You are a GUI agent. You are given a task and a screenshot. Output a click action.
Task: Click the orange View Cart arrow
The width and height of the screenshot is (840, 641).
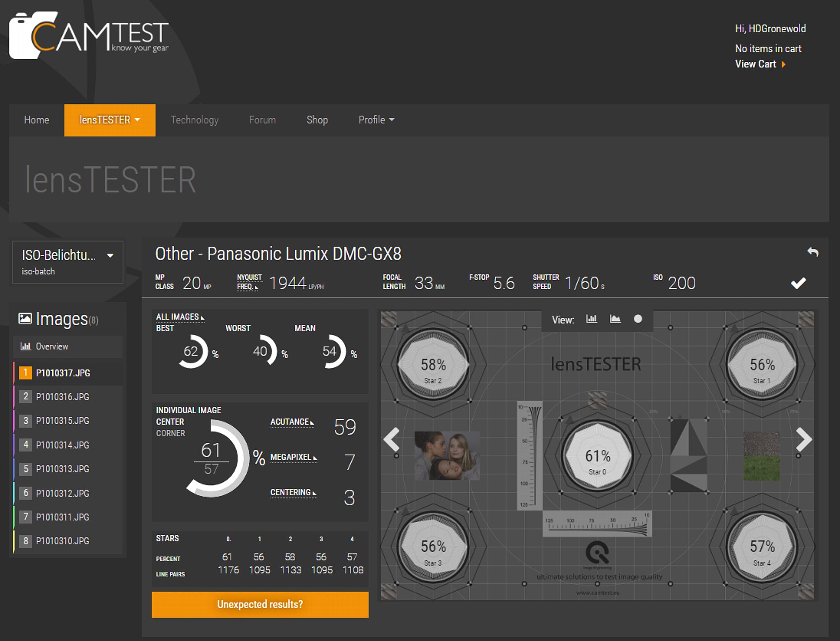pyautogui.click(x=783, y=64)
